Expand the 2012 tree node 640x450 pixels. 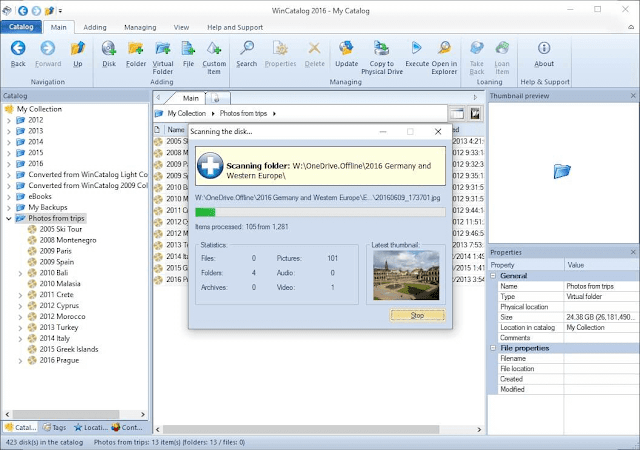coord(9,120)
